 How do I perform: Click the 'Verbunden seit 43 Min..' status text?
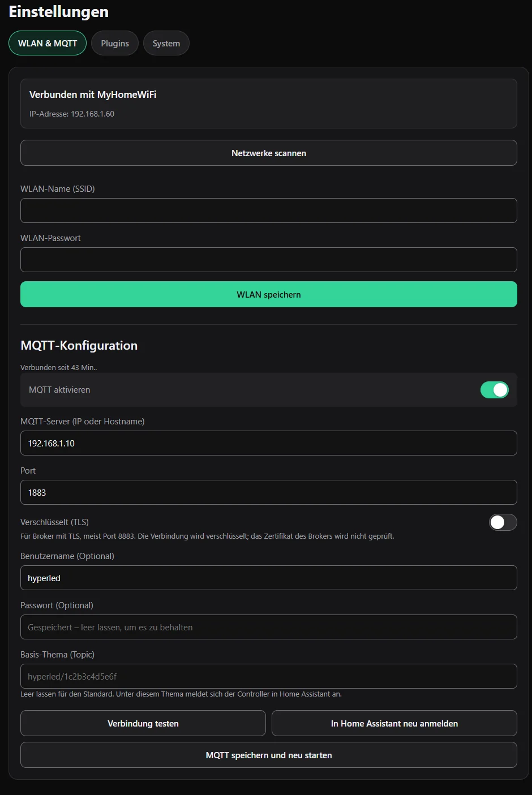59,367
